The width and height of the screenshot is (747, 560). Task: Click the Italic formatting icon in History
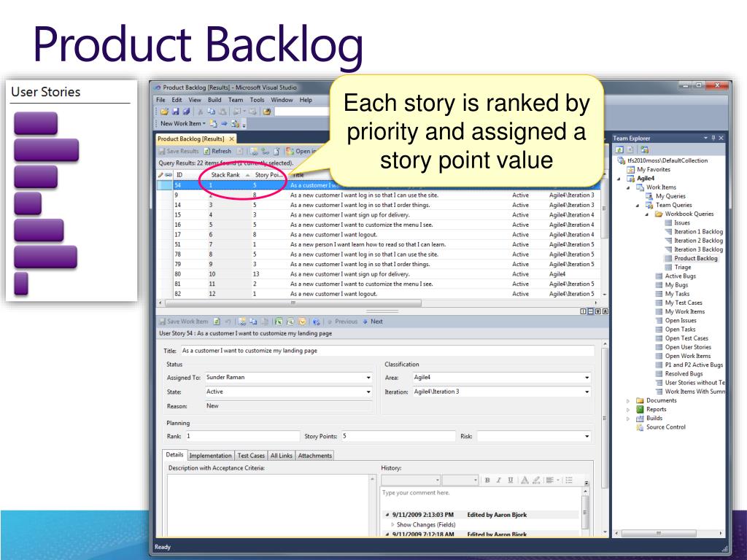(499, 480)
